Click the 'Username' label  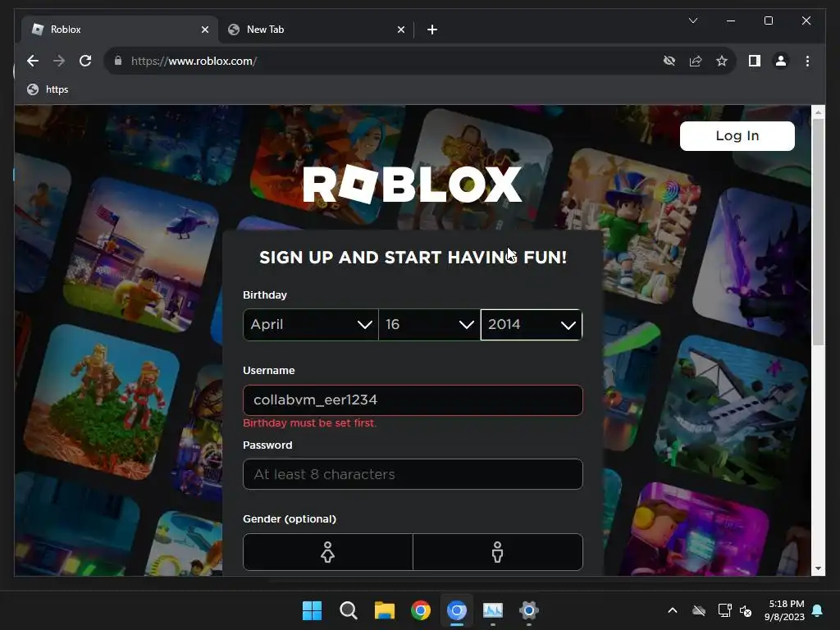(x=268, y=371)
